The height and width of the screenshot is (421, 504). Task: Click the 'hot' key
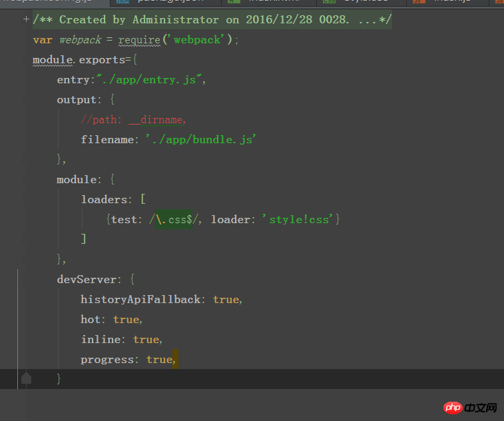click(x=91, y=319)
